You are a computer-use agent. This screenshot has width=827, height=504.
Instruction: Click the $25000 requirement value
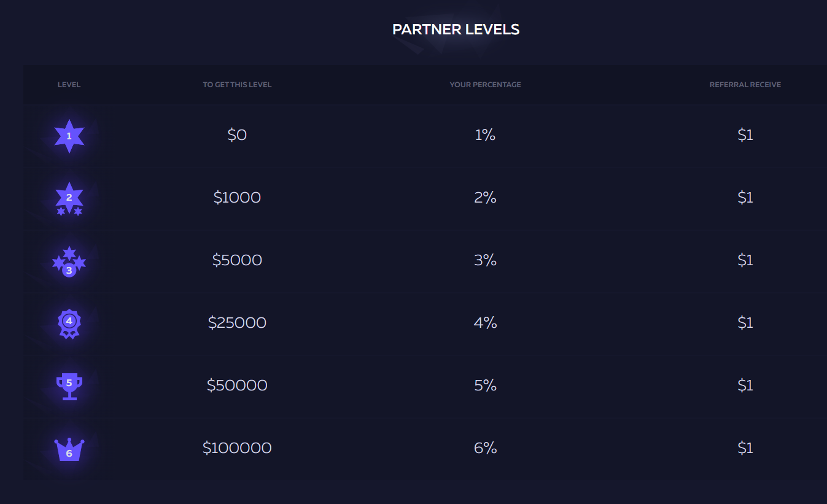pos(237,323)
